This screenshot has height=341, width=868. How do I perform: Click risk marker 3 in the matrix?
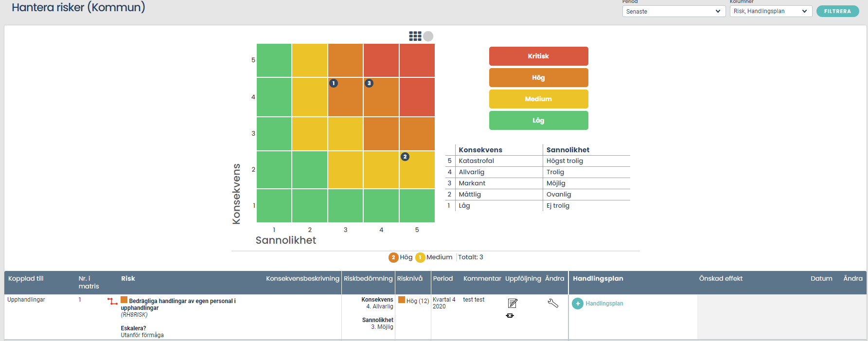click(x=369, y=83)
